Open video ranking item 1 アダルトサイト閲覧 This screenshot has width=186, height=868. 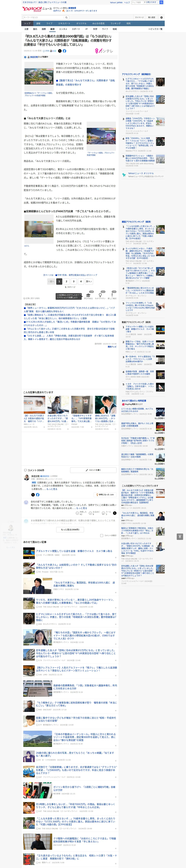point(140,329)
